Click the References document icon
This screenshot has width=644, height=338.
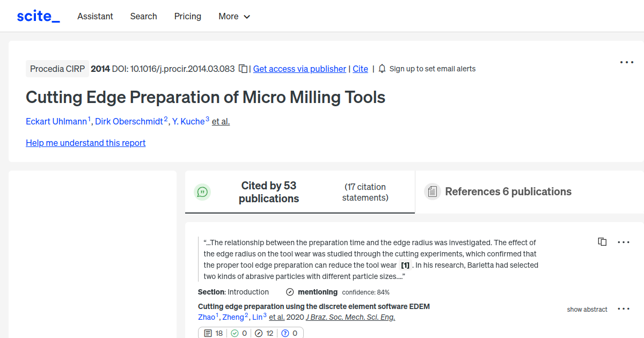[432, 192]
